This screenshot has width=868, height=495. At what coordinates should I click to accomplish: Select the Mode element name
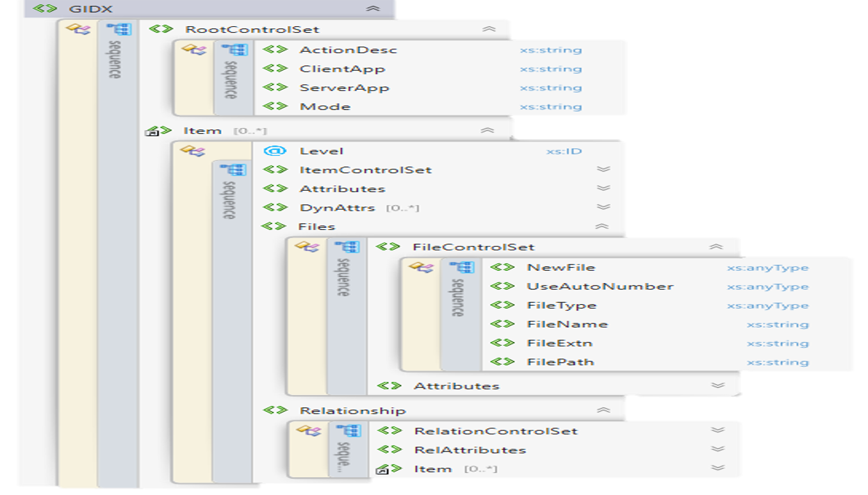(x=325, y=106)
